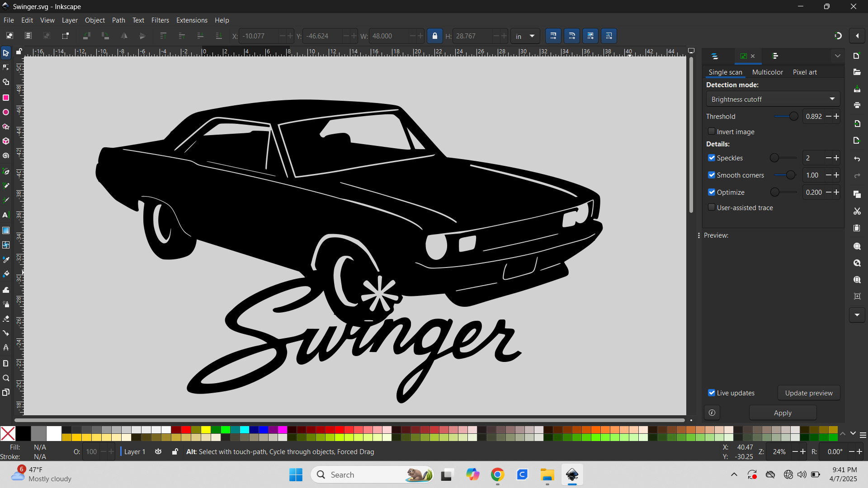Expand right command bar overflow arrow
Image resolution: width=868 pixels, height=488 pixels.
(857, 315)
